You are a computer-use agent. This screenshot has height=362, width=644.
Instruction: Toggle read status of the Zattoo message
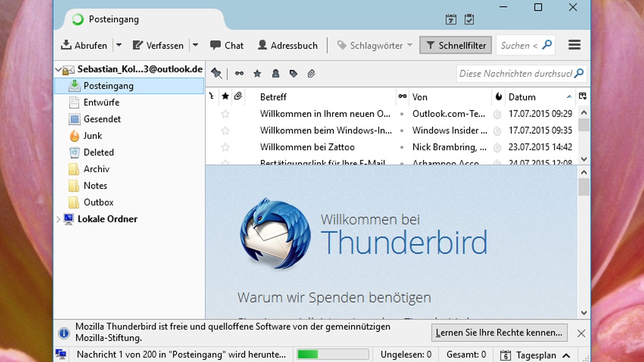[402, 147]
